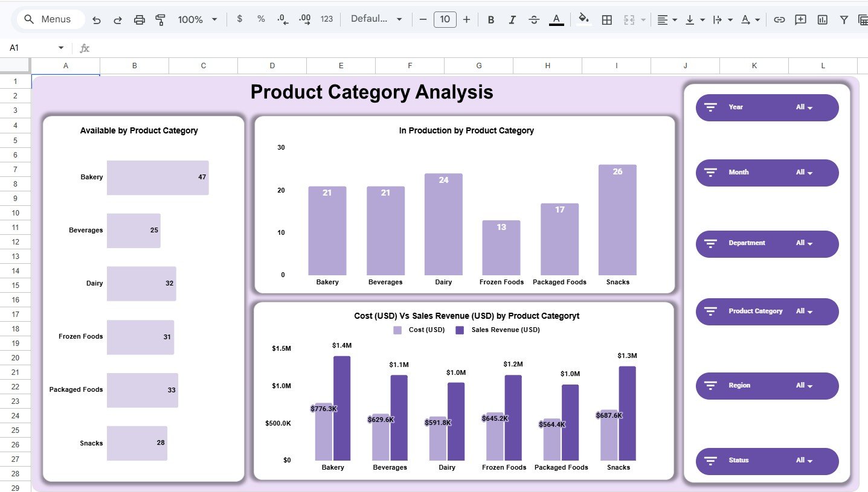Click the Beverages bar showing 25
This screenshot has width=868, height=492.
(x=133, y=231)
